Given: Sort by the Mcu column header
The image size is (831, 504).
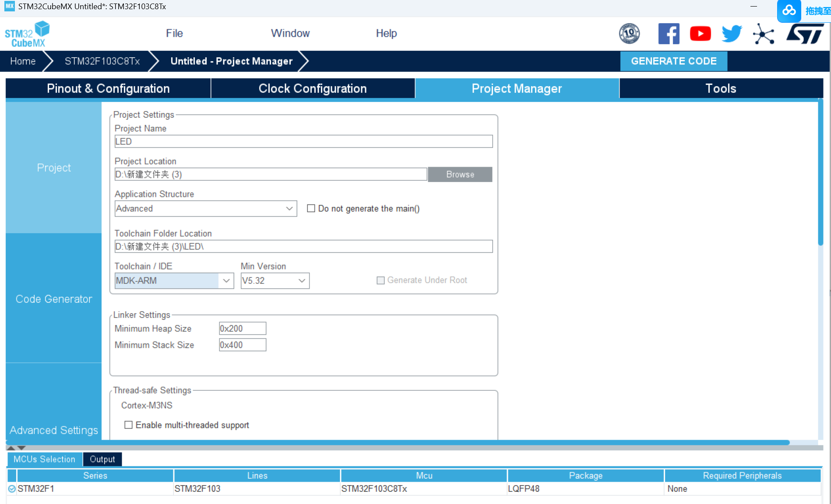Looking at the screenshot, I should click(424, 476).
